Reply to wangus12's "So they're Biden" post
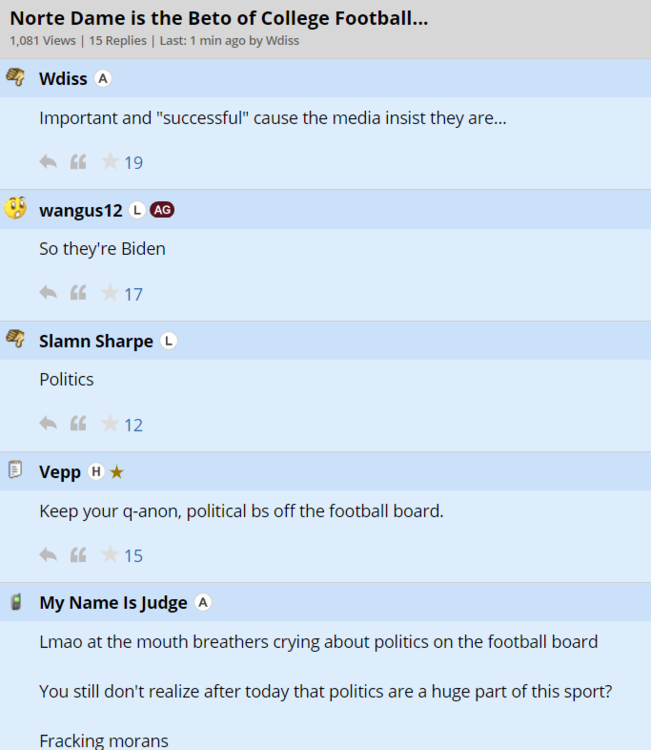Image resolution: width=651 pixels, height=750 pixels. click(48, 293)
